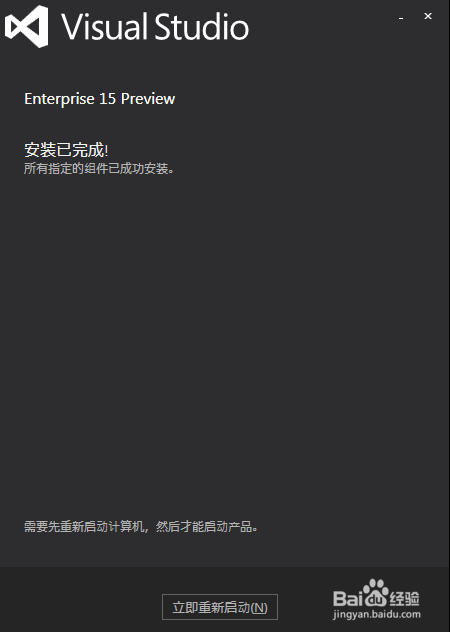Screen dimensions: 450x632
Task: Click the 立即重新启动(N) restart button
Action: 220,607
